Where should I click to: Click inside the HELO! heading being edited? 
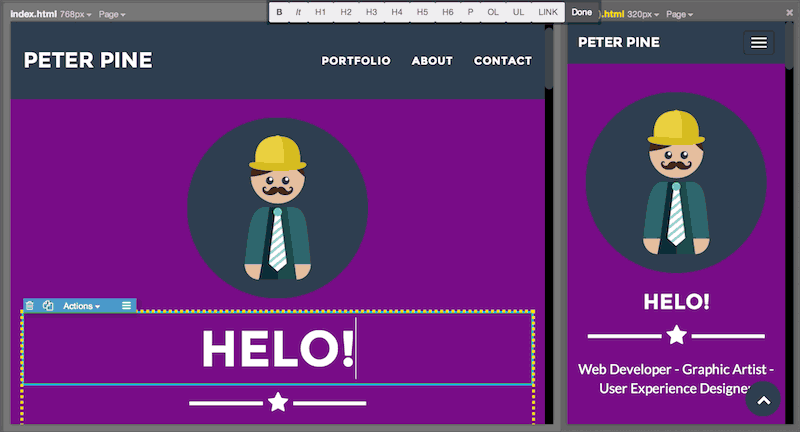point(278,348)
